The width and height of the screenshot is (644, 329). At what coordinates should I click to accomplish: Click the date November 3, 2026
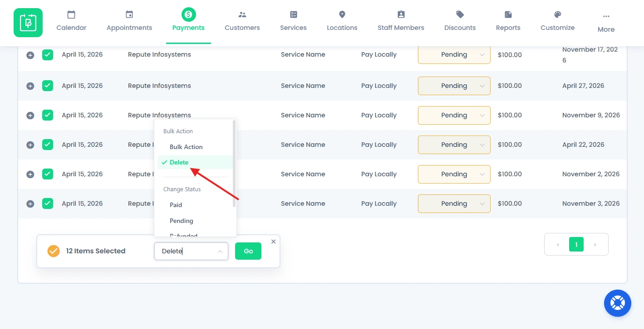pyautogui.click(x=591, y=203)
